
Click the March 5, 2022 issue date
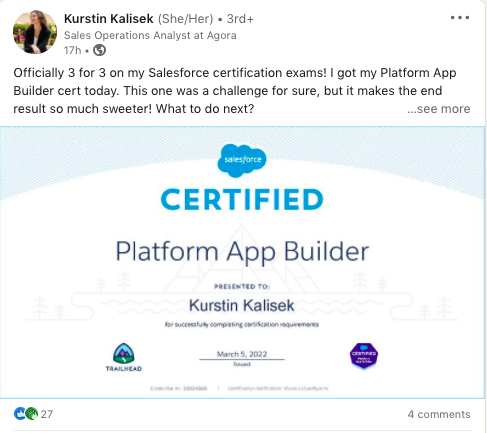[242, 354]
